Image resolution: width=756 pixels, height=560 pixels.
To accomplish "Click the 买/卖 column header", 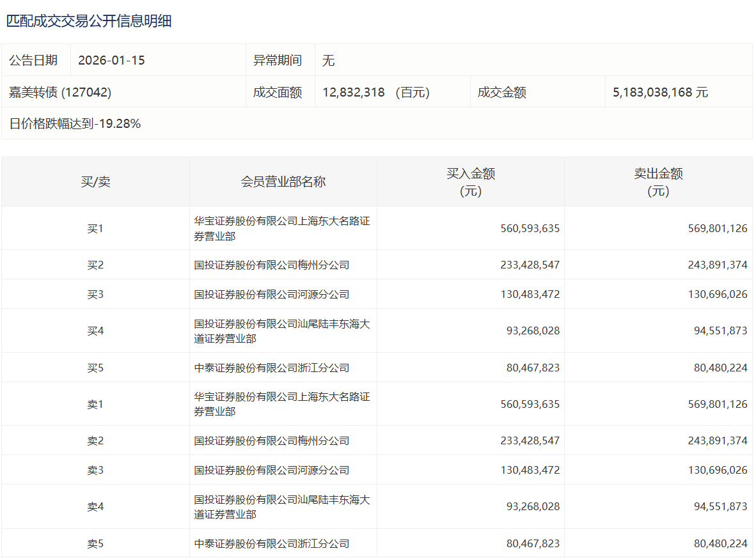I will [95, 182].
